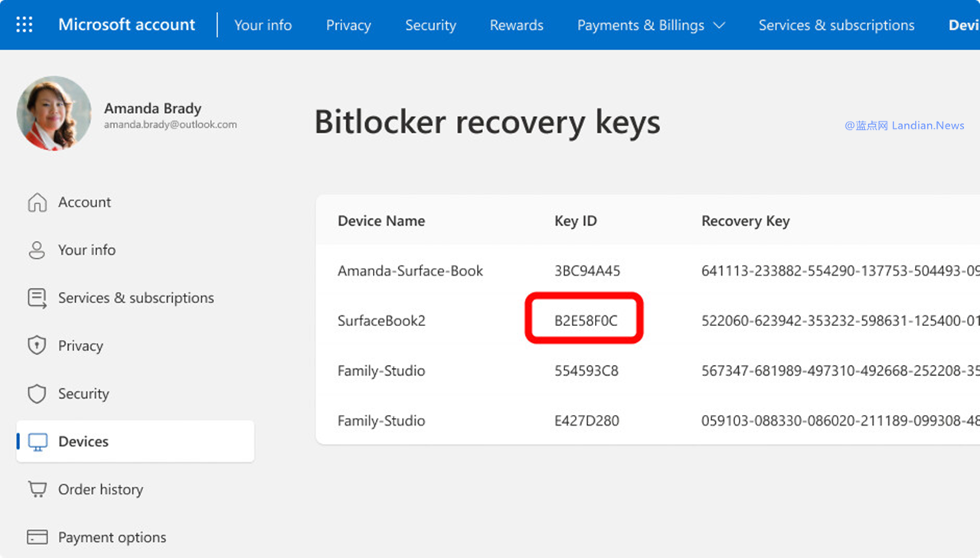Expand the Payments & Billings dropdown chevron

pos(719,25)
